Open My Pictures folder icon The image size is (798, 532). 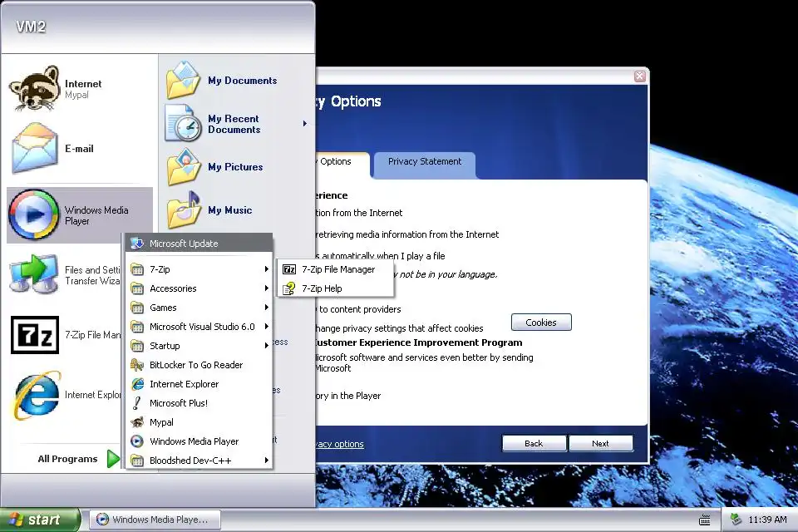pyautogui.click(x=183, y=167)
